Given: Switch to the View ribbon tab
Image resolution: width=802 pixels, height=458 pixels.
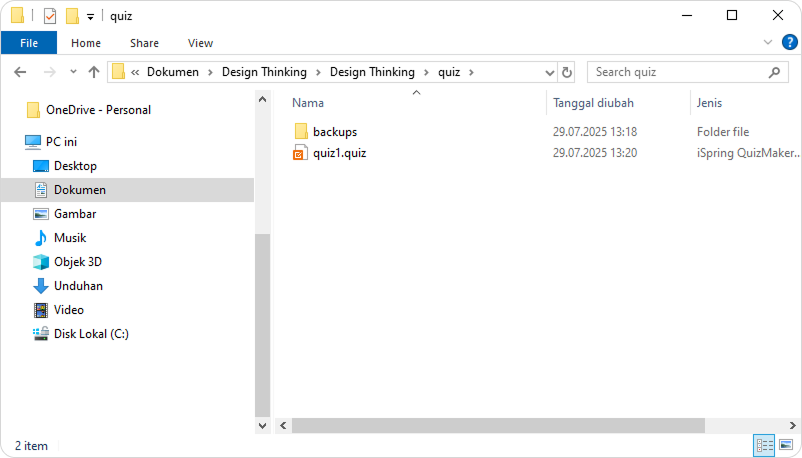Looking at the screenshot, I should [x=200, y=43].
